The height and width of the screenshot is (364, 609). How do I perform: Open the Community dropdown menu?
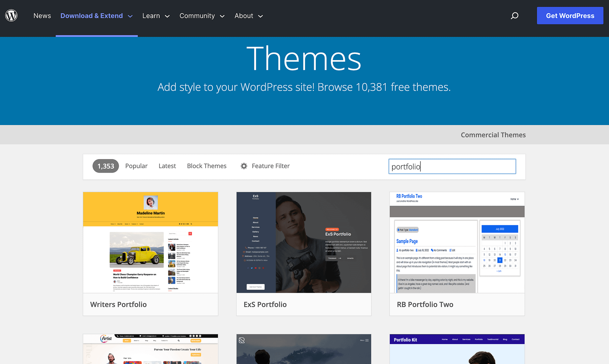[x=202, y=16]
